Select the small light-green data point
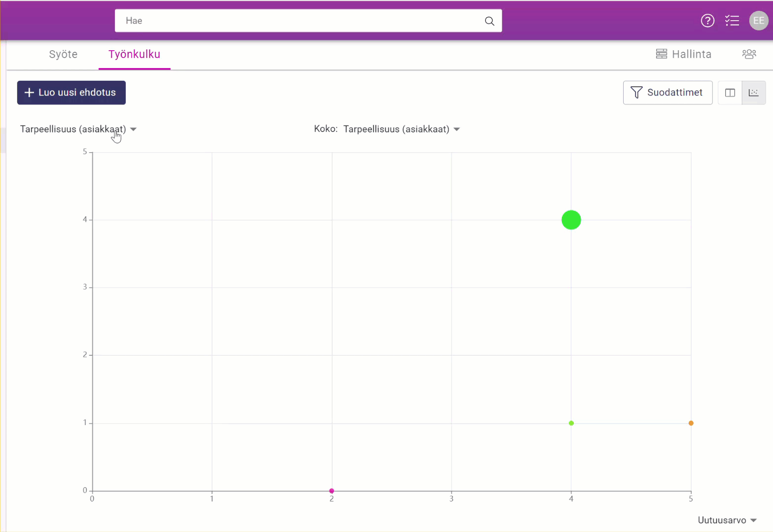Image resolution: width=773 pixels, height=532 pixels. coord(571,423)
